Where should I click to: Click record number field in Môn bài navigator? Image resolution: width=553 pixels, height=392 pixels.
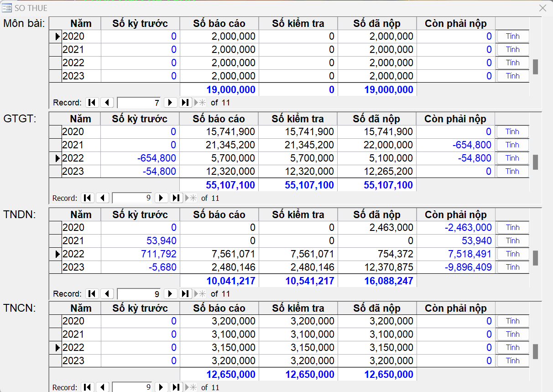tap(139, 103)
